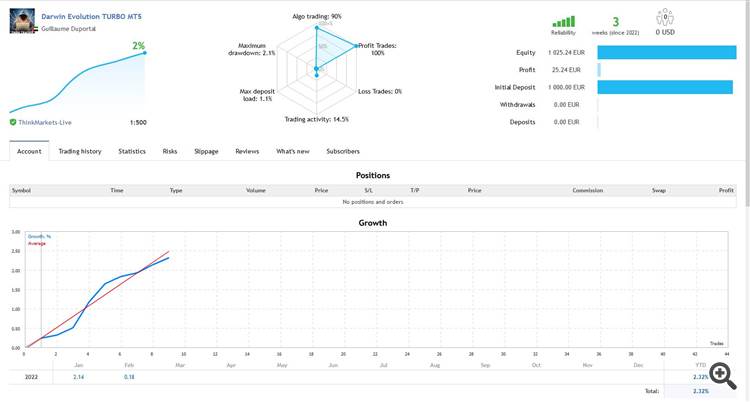
Task: Click the subscribers people icon above 0 USD
Action: pos(665,17)
